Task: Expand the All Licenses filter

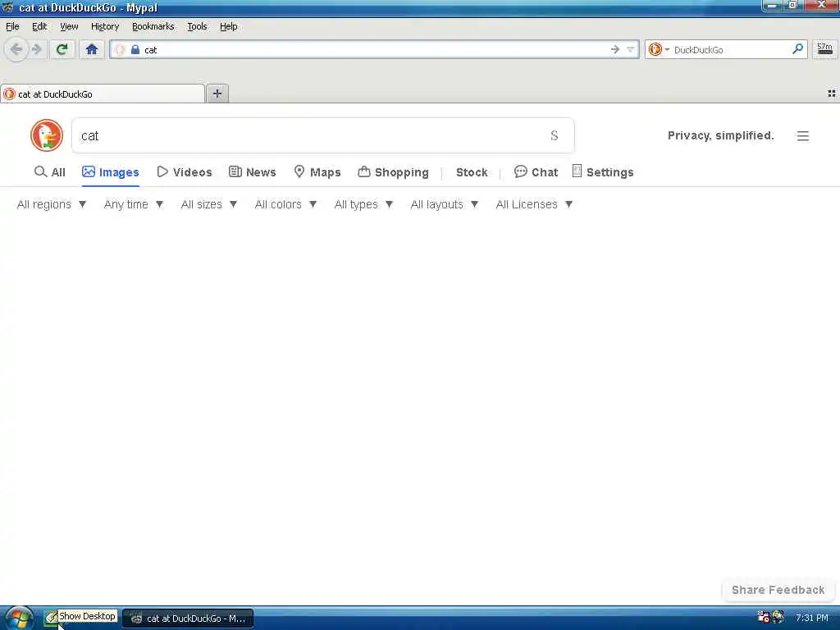Action: (534, 204)
